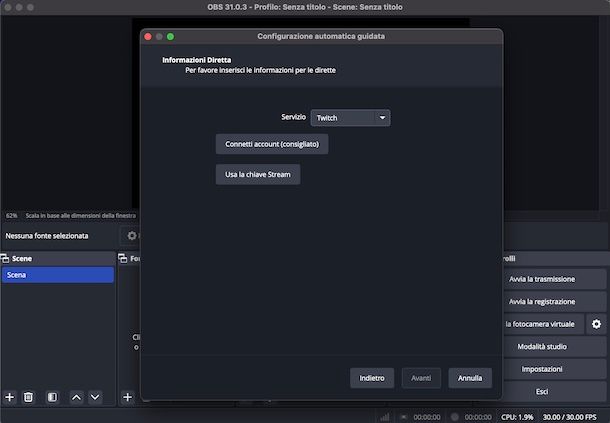Open the Scala in base alle dimensioni dropdown
This screenshot has width=610, height=423.
81,216
